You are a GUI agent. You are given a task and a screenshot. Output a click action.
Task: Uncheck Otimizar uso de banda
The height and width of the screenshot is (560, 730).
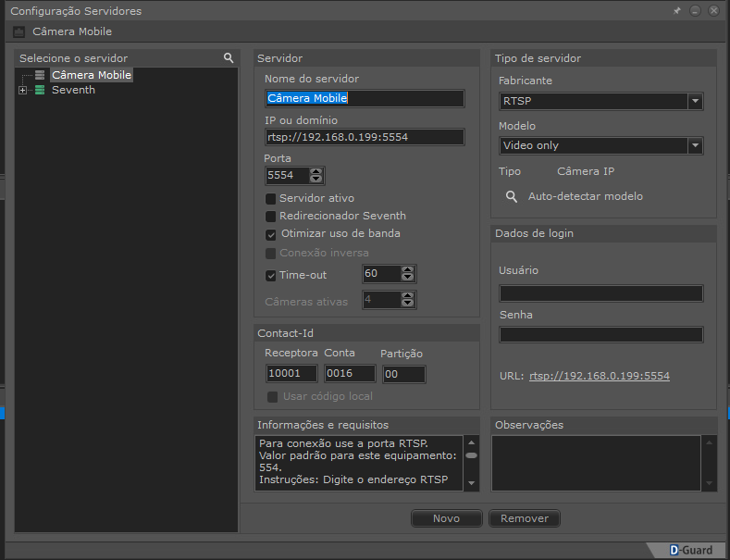(271, 234)
